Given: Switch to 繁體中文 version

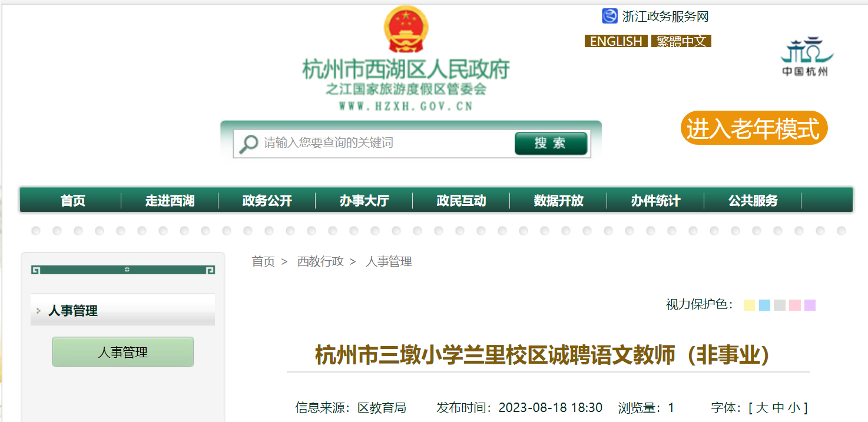Looking at the screenshot, I should point(681,41).
